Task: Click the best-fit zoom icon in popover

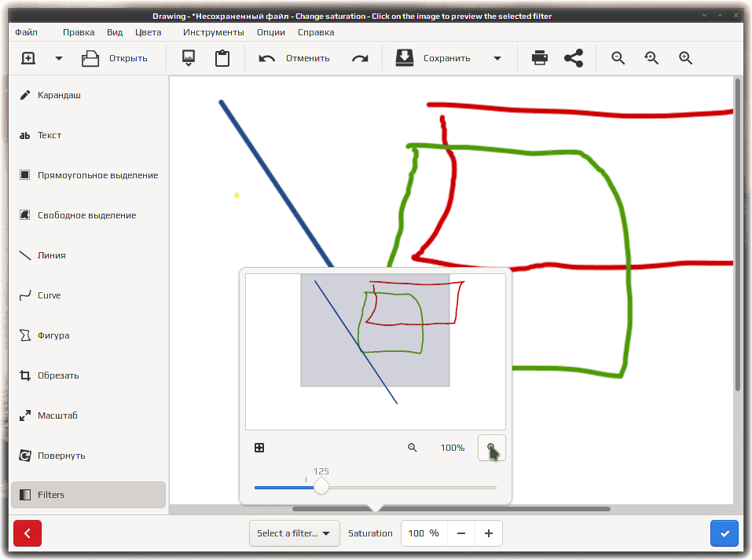Action: pyautogui.click(x=259, y=448)
